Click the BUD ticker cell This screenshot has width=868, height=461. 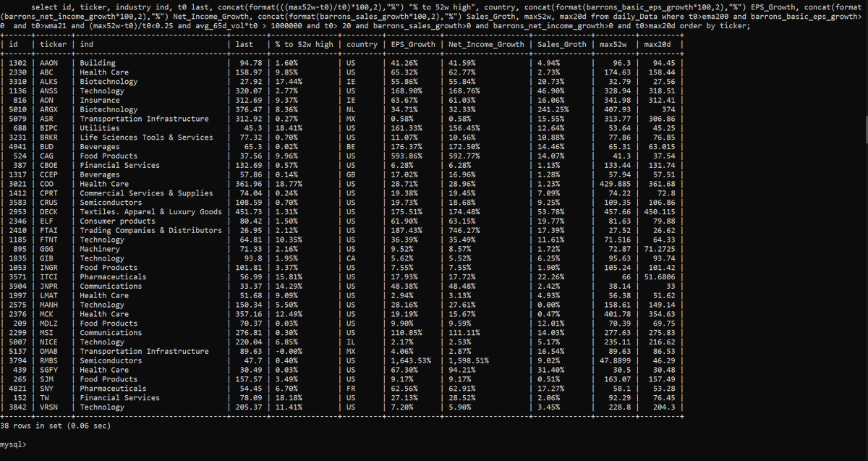click(x=47, y=147)
